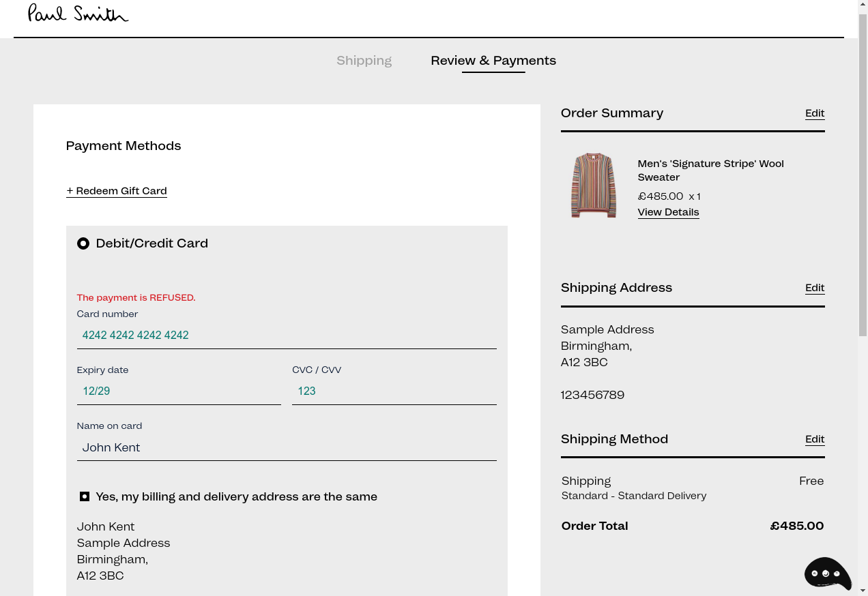Go back to the Shipping step
This screenshot has width=868, height=596.
click(x=364, y=60)
